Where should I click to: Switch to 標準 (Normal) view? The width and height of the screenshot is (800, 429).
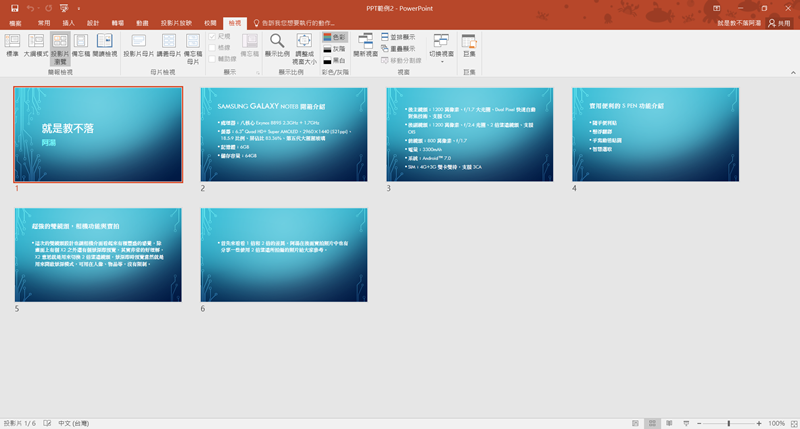(x=13, y=45)
